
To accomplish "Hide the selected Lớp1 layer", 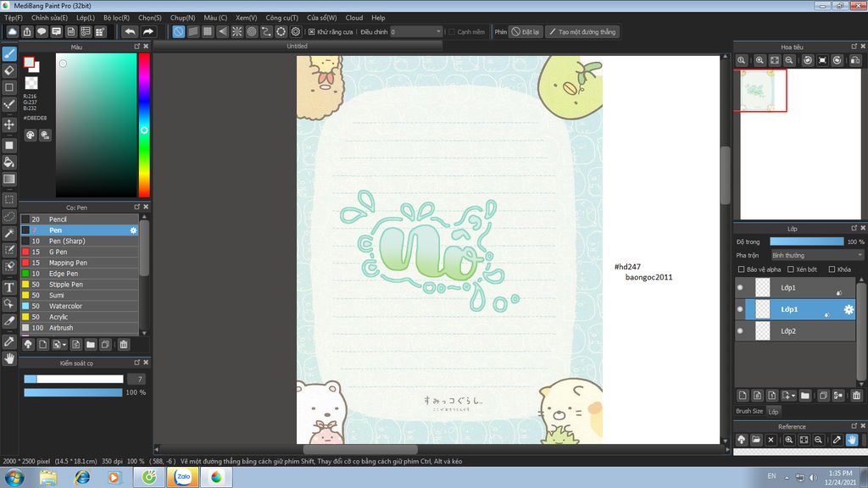I will pyautogui.click(x=740, y=309).
